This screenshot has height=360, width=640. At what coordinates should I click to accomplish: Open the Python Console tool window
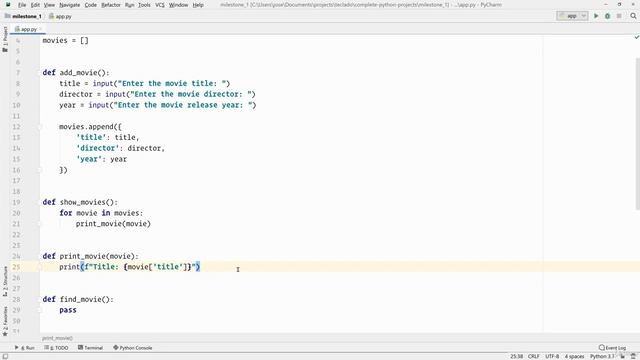coord(133,348)
